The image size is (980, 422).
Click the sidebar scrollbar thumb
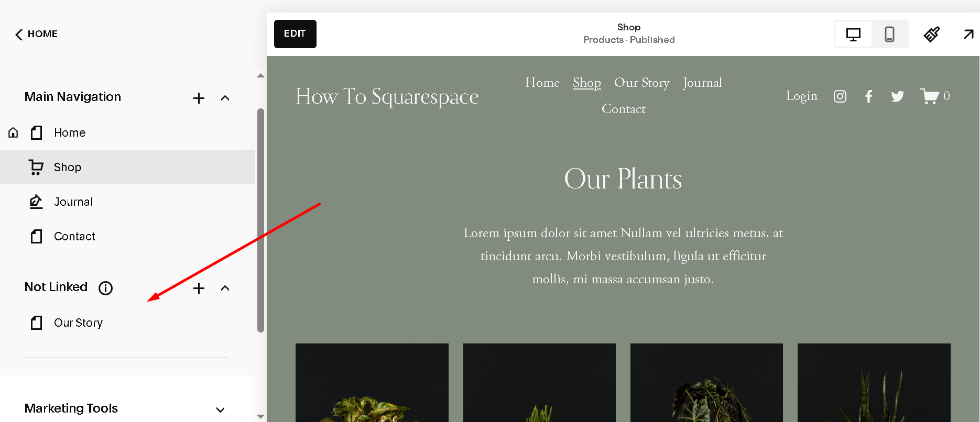click(260, 220)
